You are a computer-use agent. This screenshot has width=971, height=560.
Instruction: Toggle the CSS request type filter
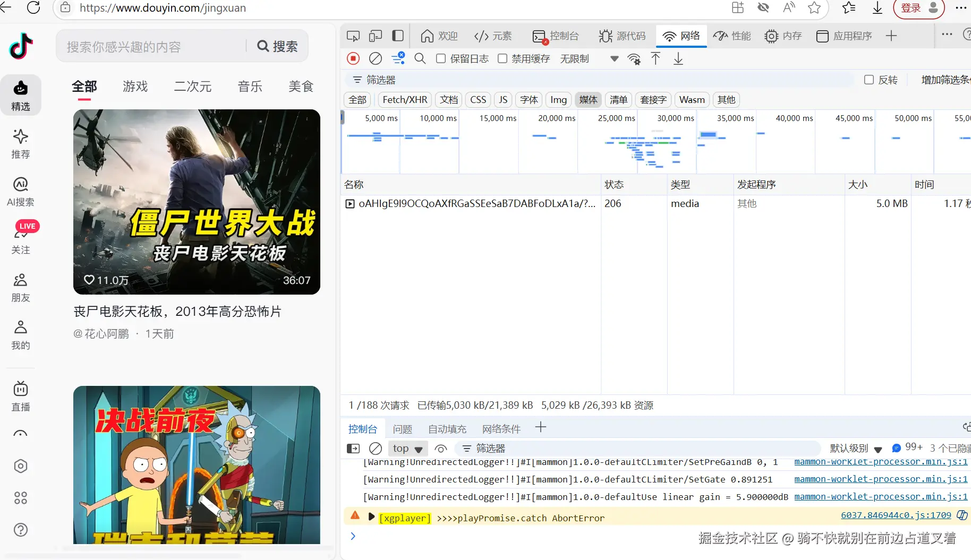(x=478, y=100)
